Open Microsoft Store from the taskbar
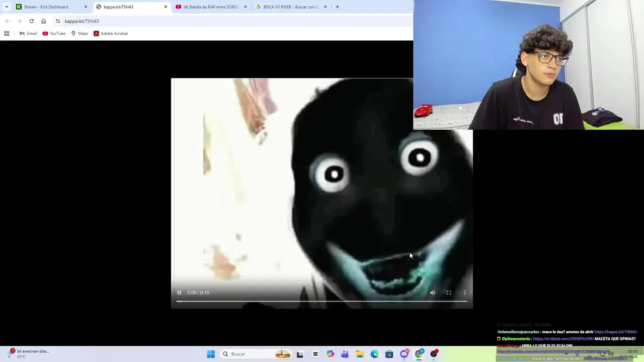The image size is (644, 362). [x=389, y=354]
